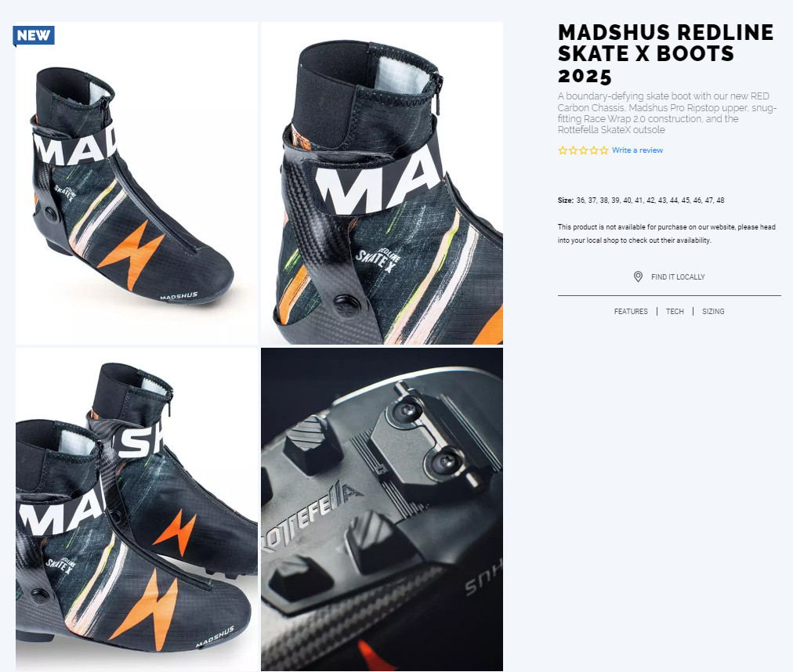
Task: Click the size list text
Action: pyautogui.click(x=641, y=201)
